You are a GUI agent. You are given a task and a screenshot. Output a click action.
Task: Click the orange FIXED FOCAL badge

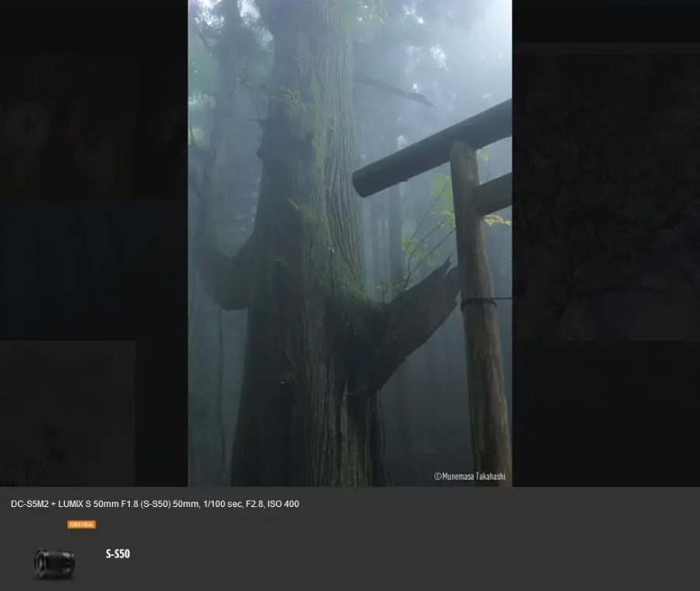tap(82, 525)
